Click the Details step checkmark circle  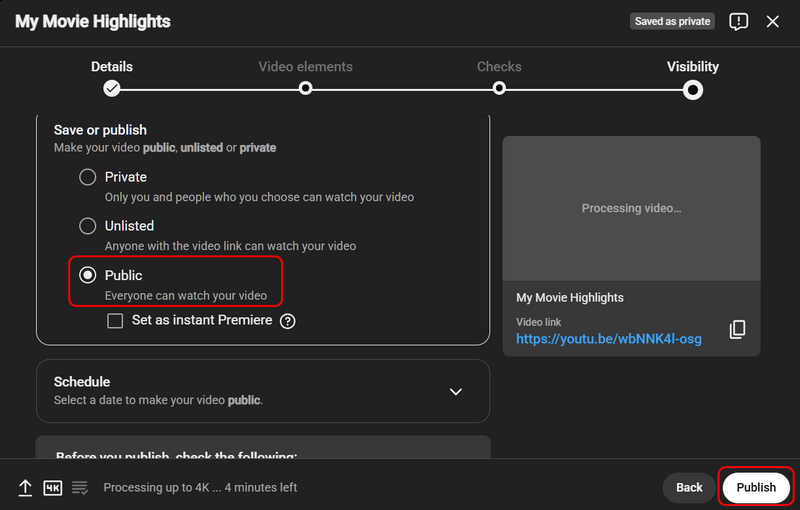click(112, 89)
